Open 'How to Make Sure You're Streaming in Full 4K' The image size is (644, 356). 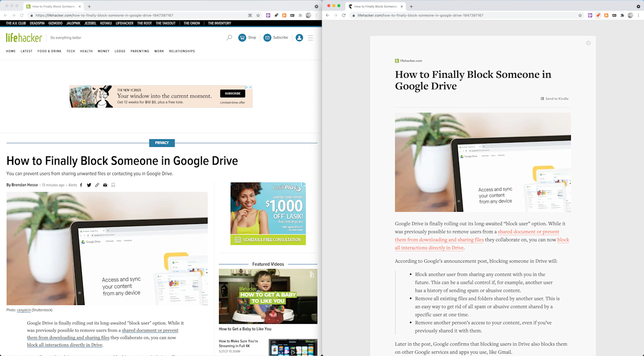click(238, 344)
